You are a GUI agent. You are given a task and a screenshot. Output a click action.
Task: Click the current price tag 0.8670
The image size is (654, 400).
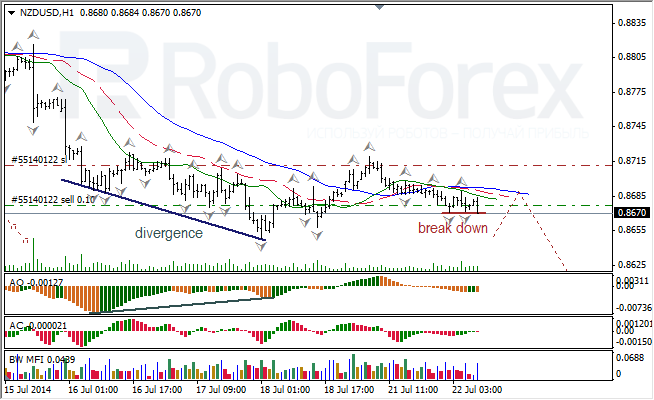tap(630, 213)
